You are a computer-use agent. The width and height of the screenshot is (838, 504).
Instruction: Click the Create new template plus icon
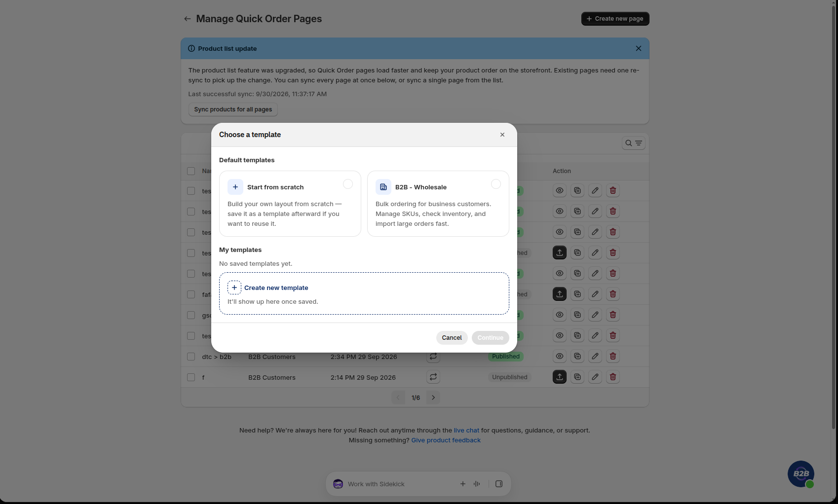coord(234,288)
